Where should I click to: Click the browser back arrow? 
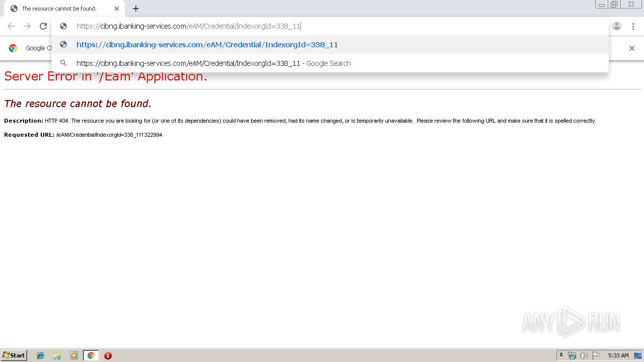pyautogui.click(x=11, y=26)
